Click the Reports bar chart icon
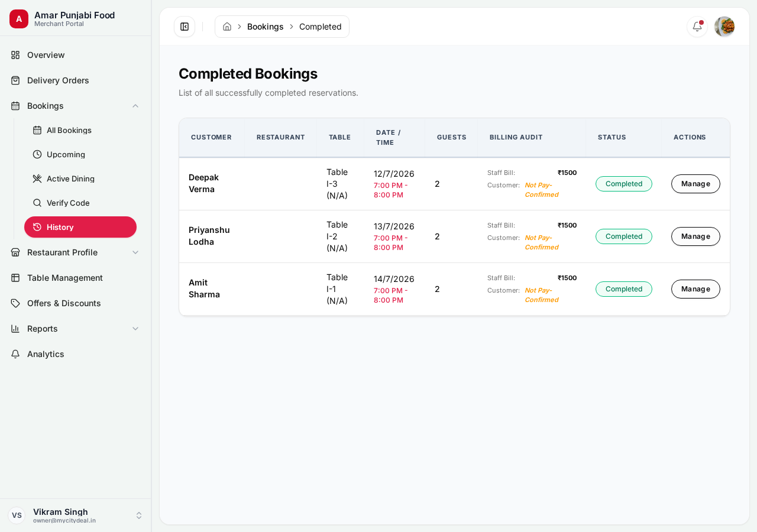Screen dimensions: 757x532 [x=15, y=329]
